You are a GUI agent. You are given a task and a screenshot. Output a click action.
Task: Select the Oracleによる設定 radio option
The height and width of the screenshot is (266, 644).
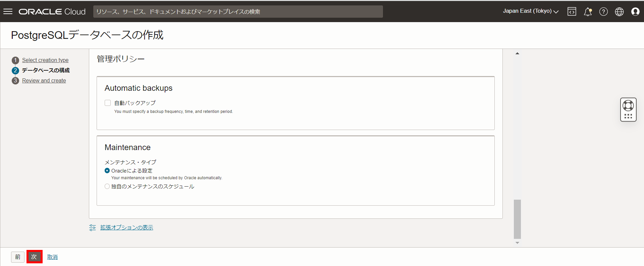tap(107, 171)
